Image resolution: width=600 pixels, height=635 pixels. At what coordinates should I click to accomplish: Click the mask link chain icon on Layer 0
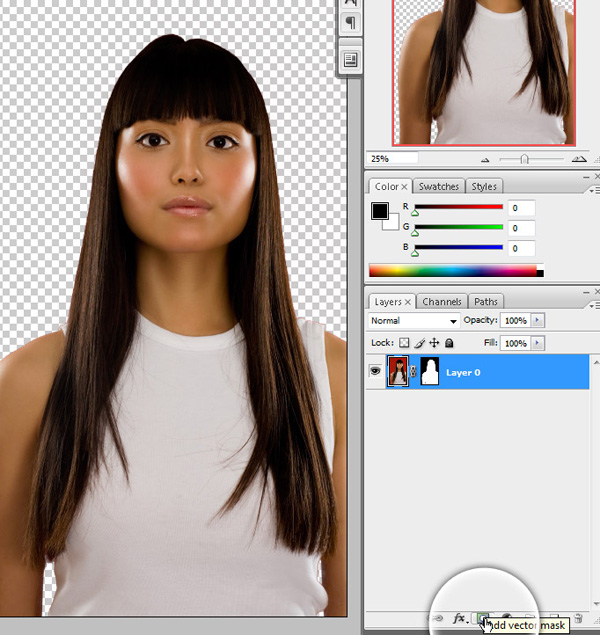tap(413, 371)
